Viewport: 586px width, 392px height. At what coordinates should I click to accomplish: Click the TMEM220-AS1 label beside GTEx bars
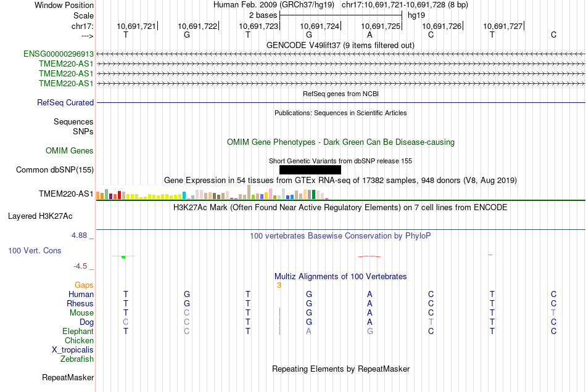(x=66, y=194)
